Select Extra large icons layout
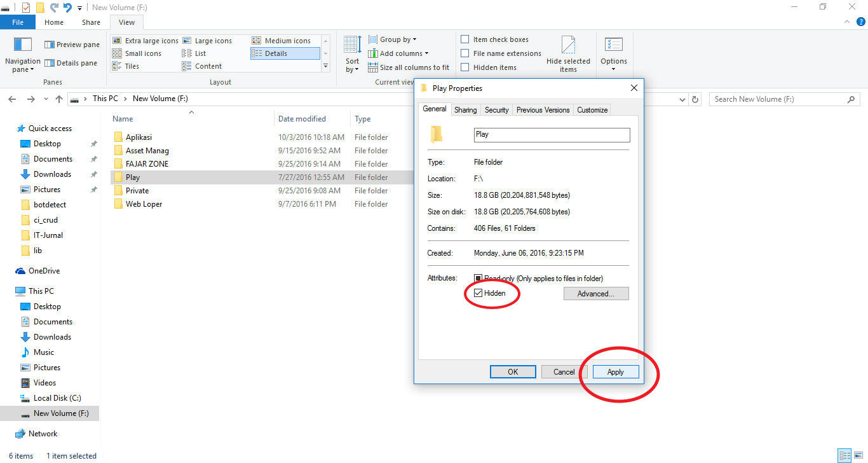The height and width of the screenshot is (463, 868). pyautogui.click(x=146, y=41)
